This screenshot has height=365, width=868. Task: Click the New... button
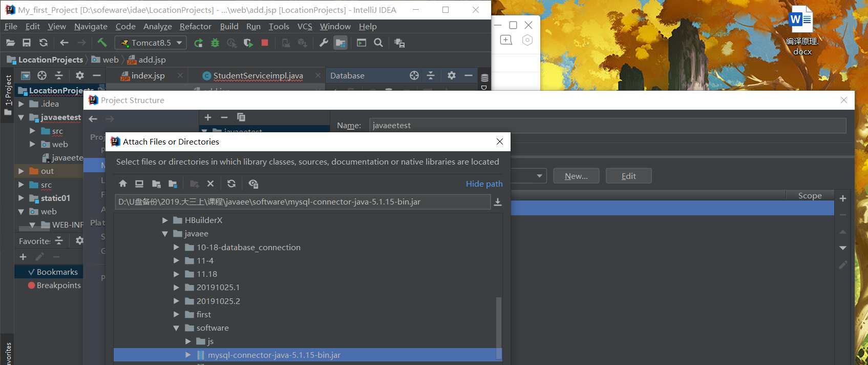tap(576, 176)
